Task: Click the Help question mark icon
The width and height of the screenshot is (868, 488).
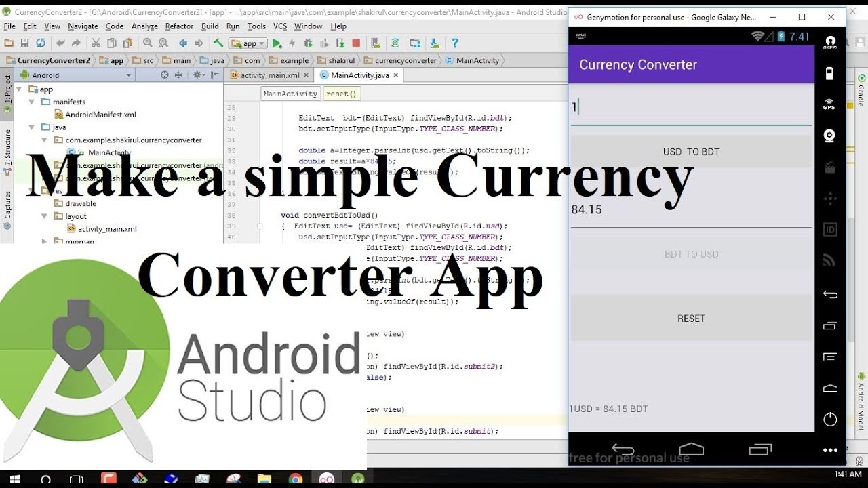Action: click(x=455, y=43)
